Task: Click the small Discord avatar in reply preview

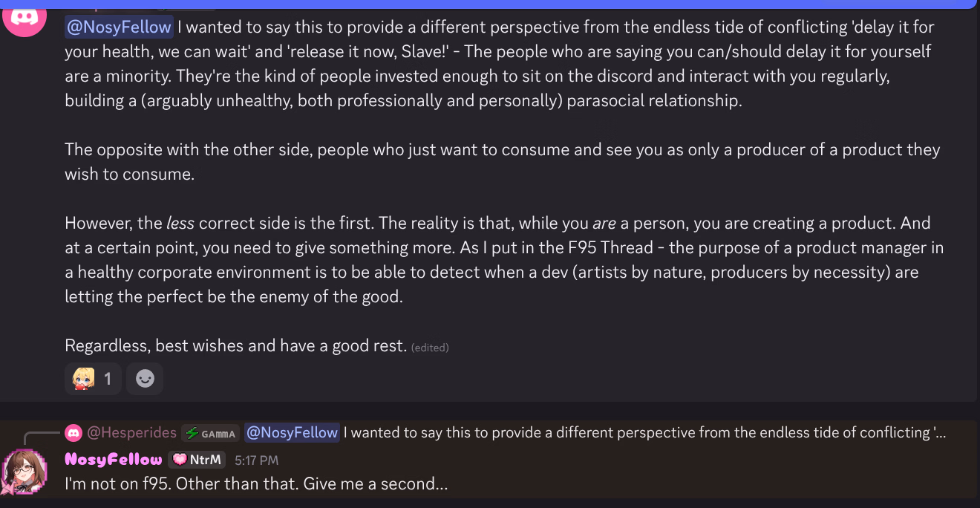Action: click(73, 432)
